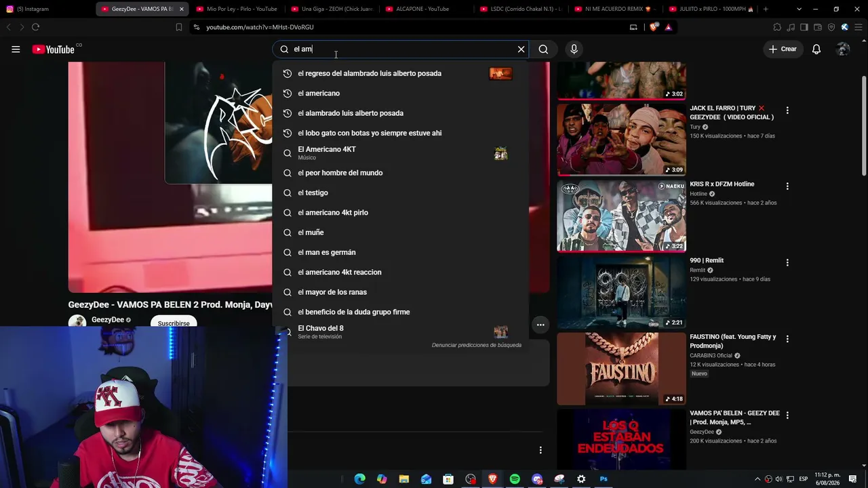The image size is (868, 488).
Task: Click the magnifier search button
Action: click(543, 49)
